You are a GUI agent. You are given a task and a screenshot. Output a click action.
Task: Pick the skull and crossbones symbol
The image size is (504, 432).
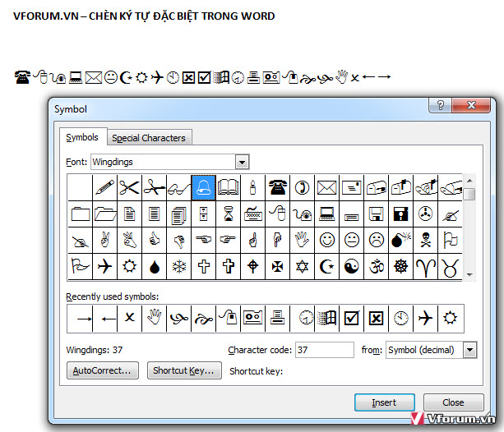(426, 240)
